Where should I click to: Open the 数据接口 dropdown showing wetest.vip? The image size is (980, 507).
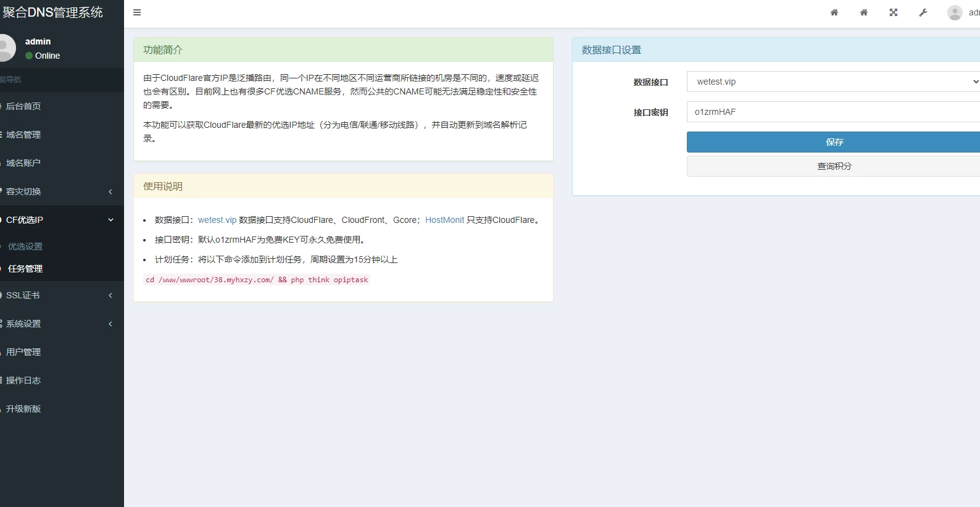pyautogui.click(x=833, y=82)
